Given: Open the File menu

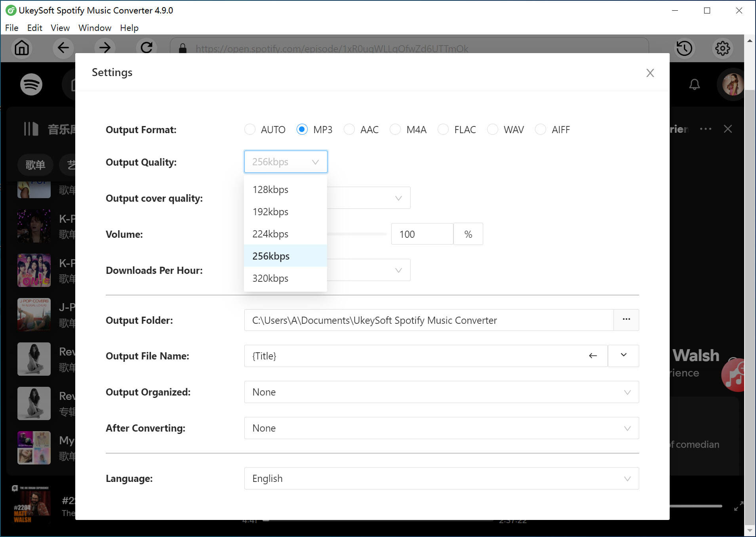Looking at the screenshot, I should click(12, 28).
